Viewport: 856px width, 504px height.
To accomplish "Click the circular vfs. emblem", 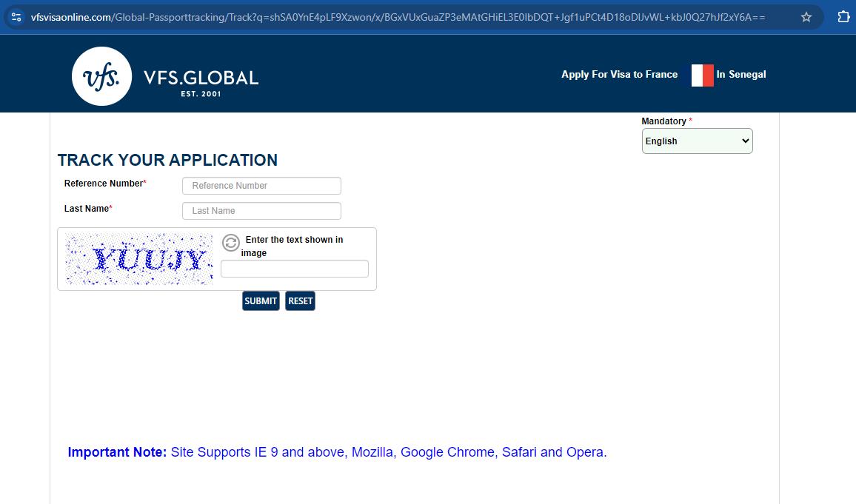I will pos(101,76).
